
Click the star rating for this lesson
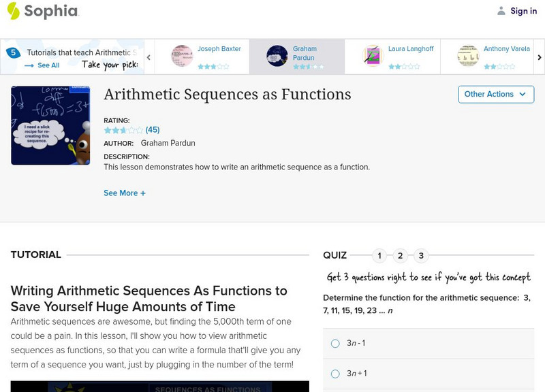pyautogui.click(x=123, y=130)
